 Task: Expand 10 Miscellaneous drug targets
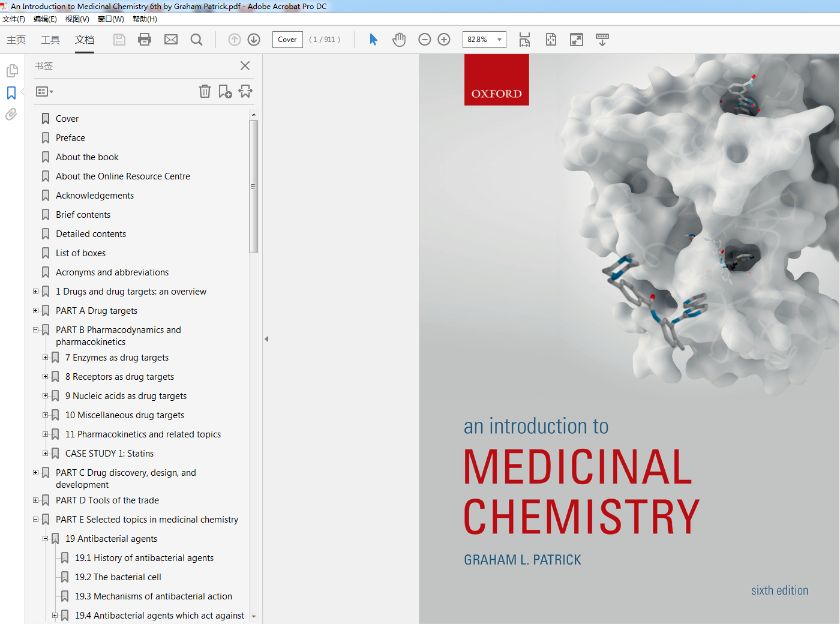[x=45, y=415]
